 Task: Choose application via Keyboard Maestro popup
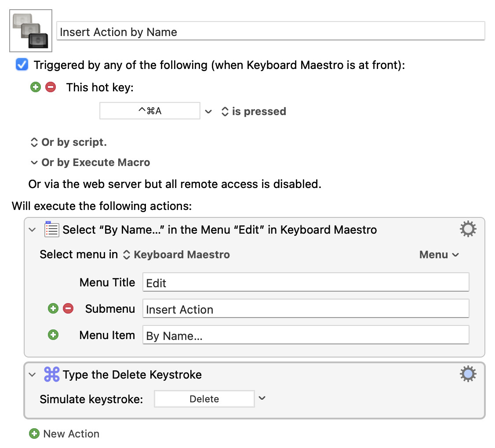176,255
